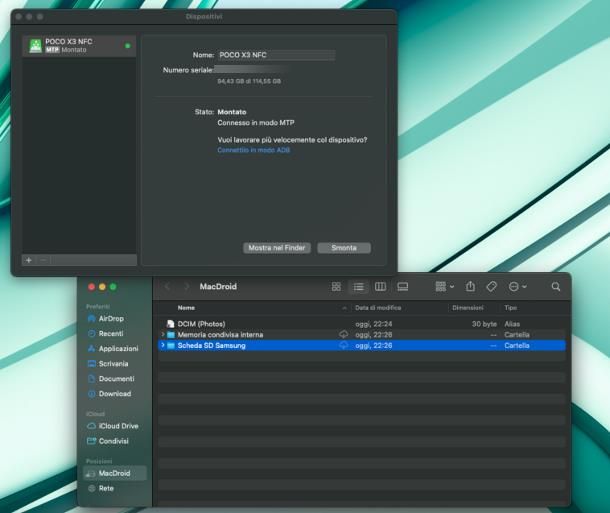This screenshot has height=513, width=610.
Task: Switch Finder to column view
Action: click(380, 287)
